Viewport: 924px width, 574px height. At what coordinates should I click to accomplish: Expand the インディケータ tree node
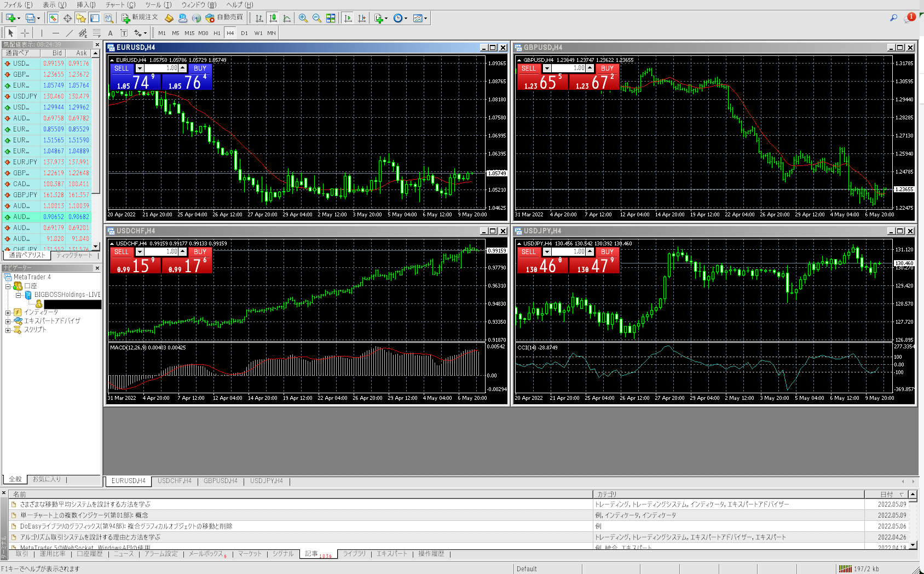point(8,312)
